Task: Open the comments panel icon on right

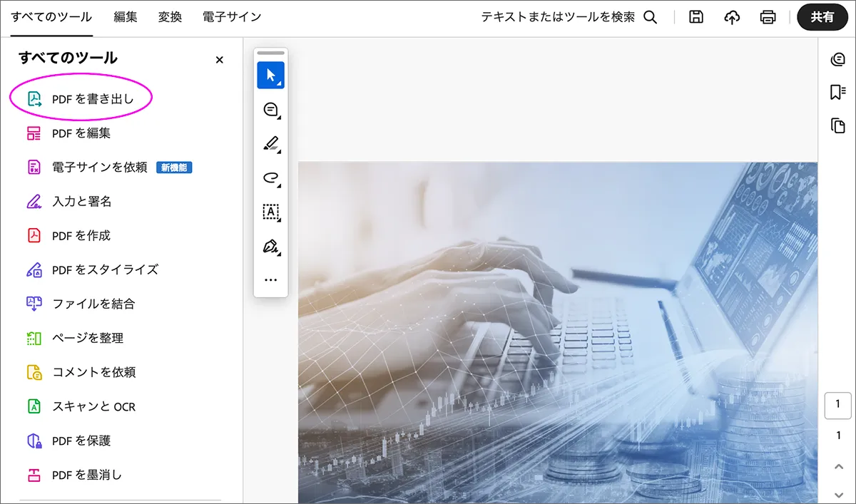Action: pyautogui.click(x=837, y=60)
